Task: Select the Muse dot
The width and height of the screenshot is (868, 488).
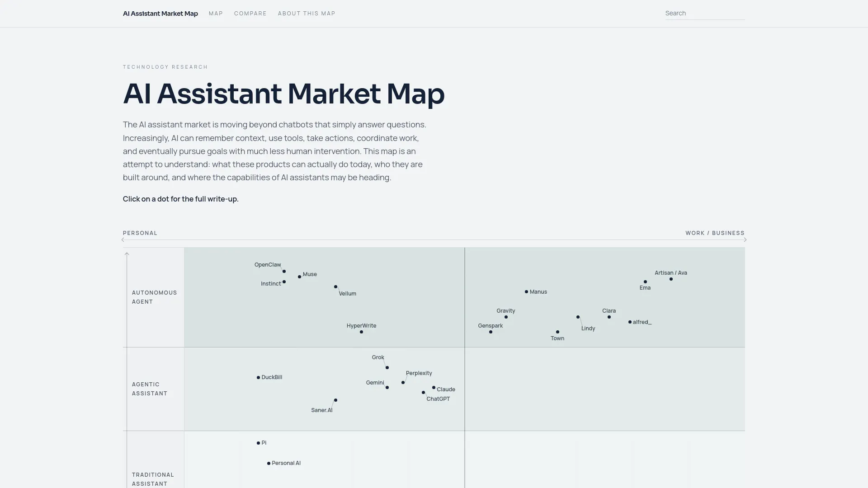Action: pyautogui.click(x=299, y=277)
